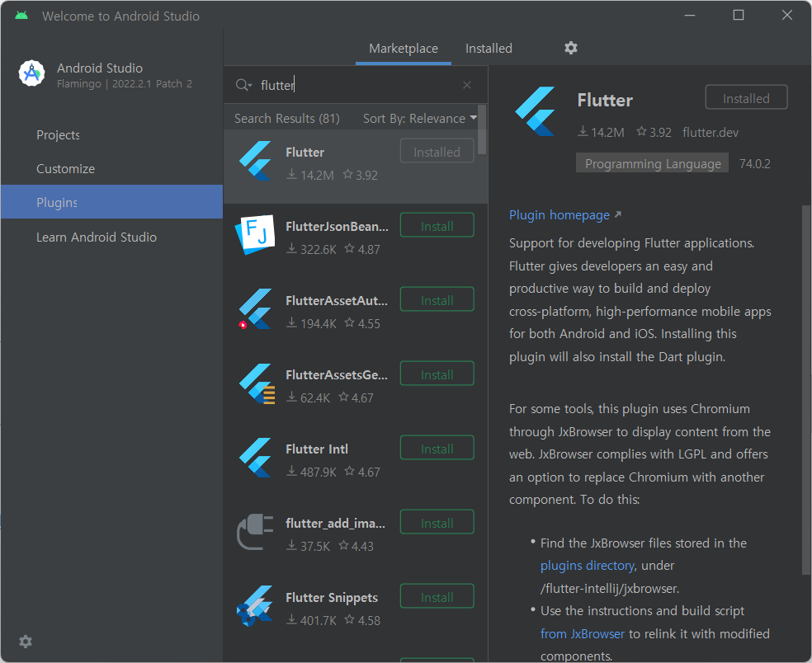Focus the plugin search field
This screenshot has width=812, height=663.
coord(357,85)
